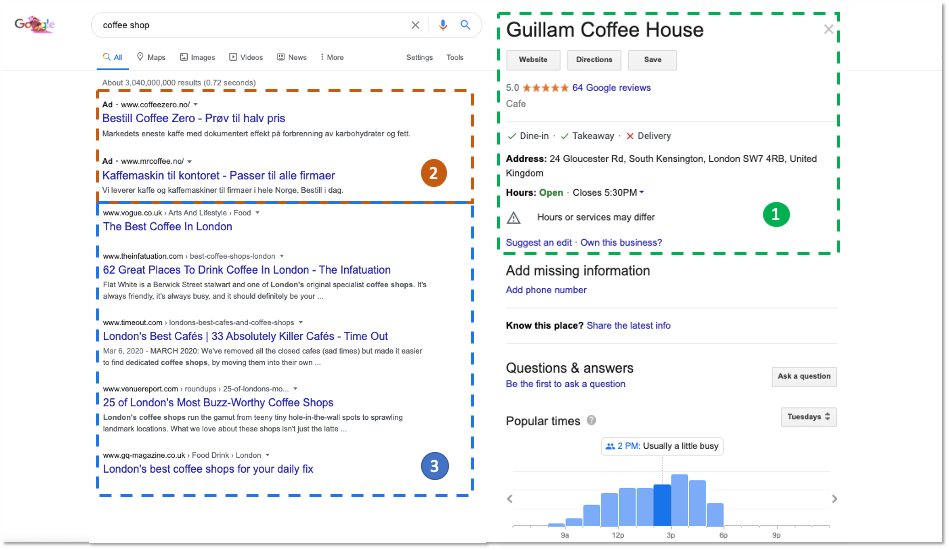Click the magnifier search button
This screenshot has width=949, height=550.
465,25
